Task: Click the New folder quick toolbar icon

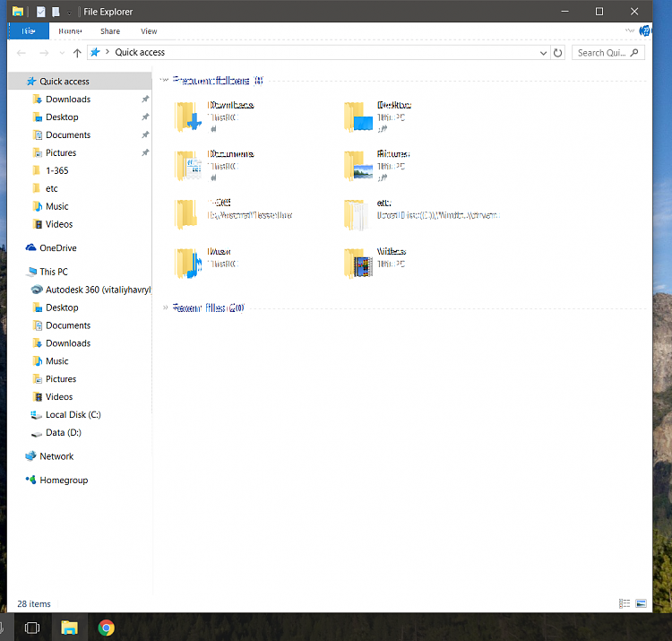Action: point(56,12)
